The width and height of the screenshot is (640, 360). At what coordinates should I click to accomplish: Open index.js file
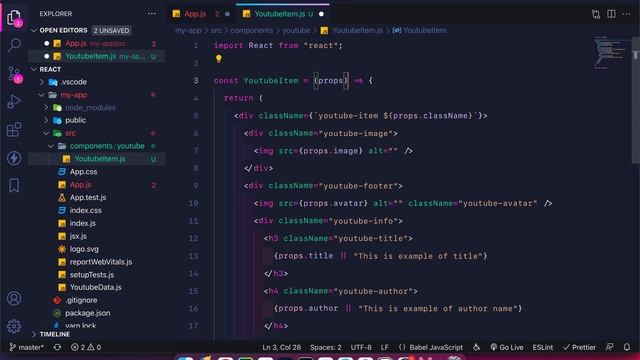click(x=82, y=223)
